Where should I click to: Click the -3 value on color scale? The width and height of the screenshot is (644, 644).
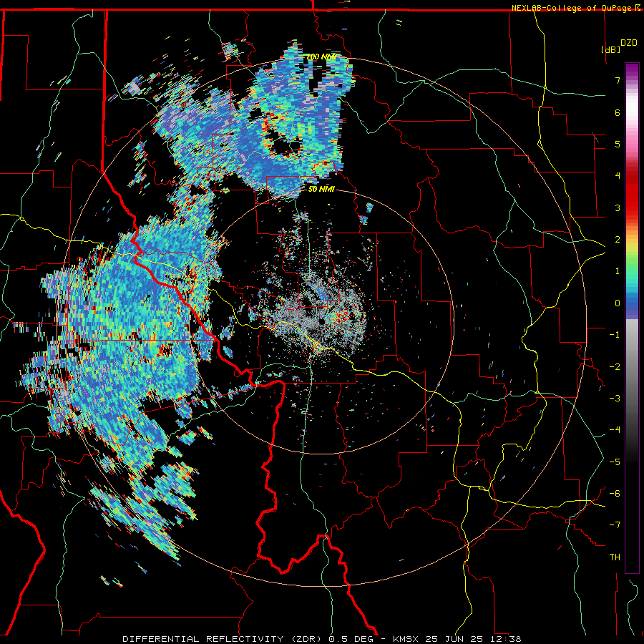tap(615, 399)
